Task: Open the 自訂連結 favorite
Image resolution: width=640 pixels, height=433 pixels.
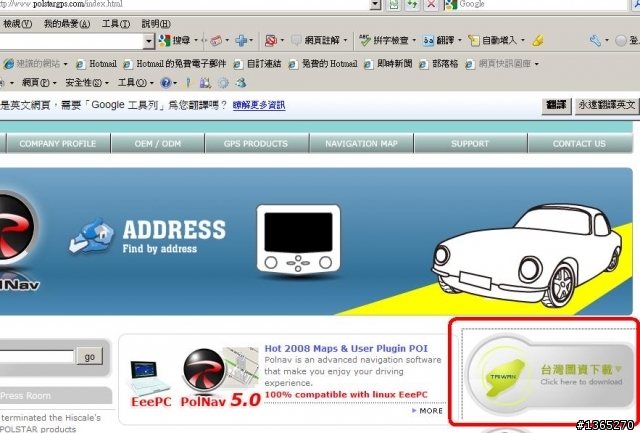Action: 258,64
